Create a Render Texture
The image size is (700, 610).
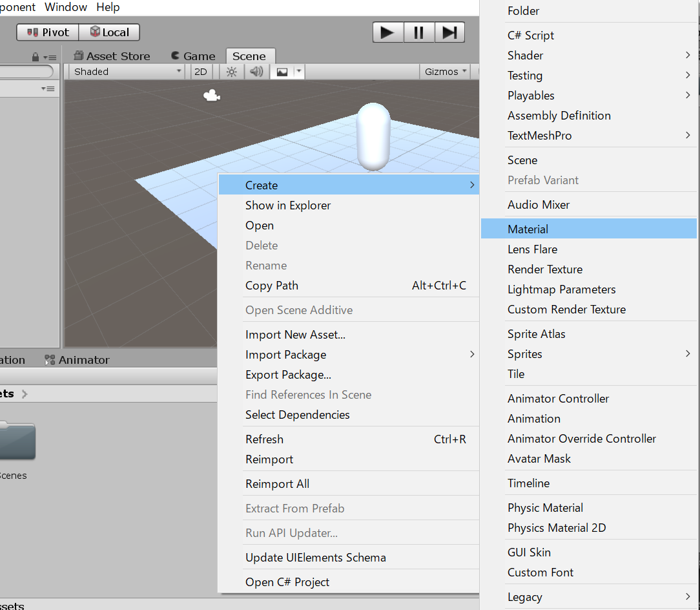(x=589, y=269)
